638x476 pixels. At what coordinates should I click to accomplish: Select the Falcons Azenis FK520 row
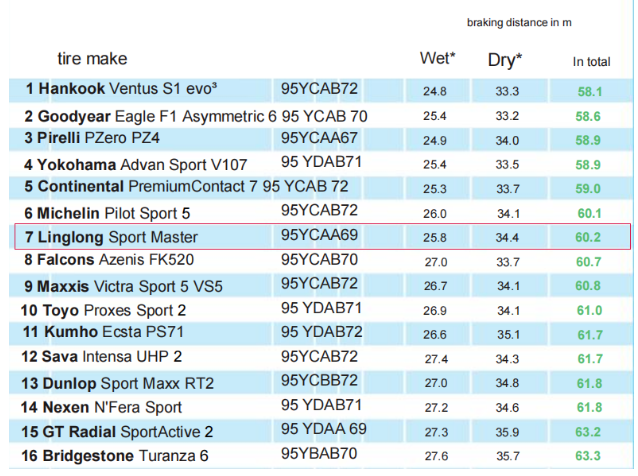[321, 261]
